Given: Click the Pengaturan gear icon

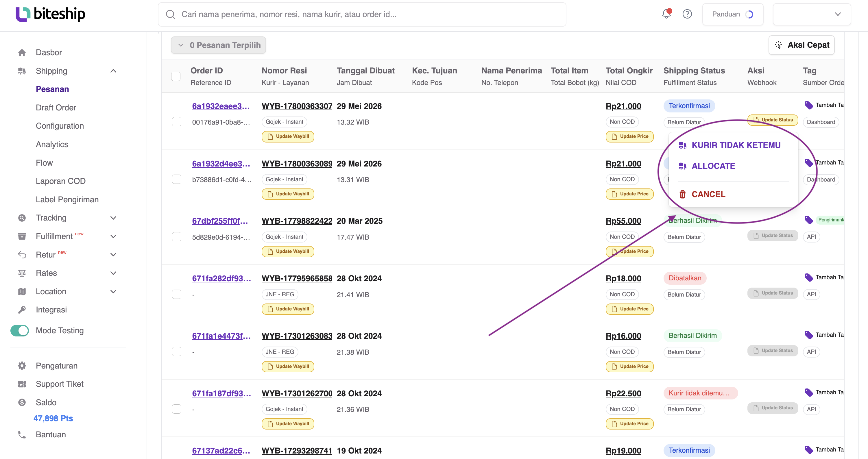Looking at the screenshot, I should [22, 366].
